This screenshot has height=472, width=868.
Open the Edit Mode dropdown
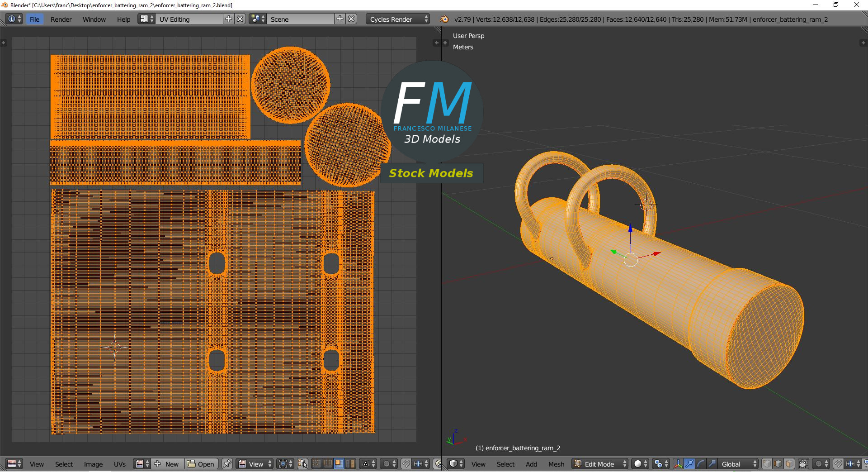[600, 464]
